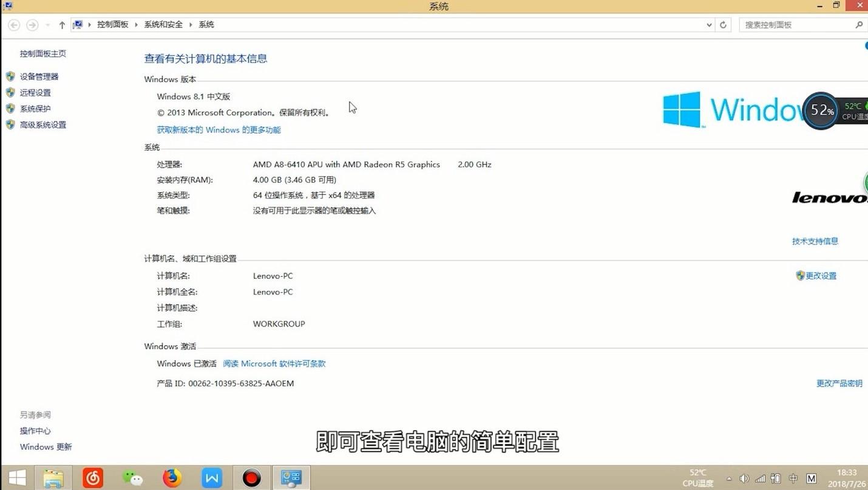Click shield icon beside 高级系统设置
Viewport: 868px width, 490px height.
point(10,124)
